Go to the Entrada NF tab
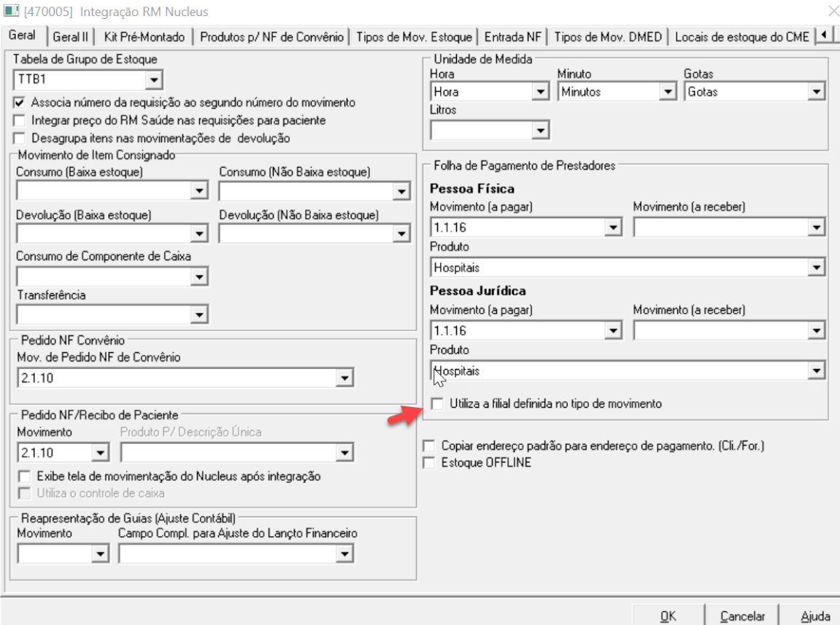 pos(512,37)
